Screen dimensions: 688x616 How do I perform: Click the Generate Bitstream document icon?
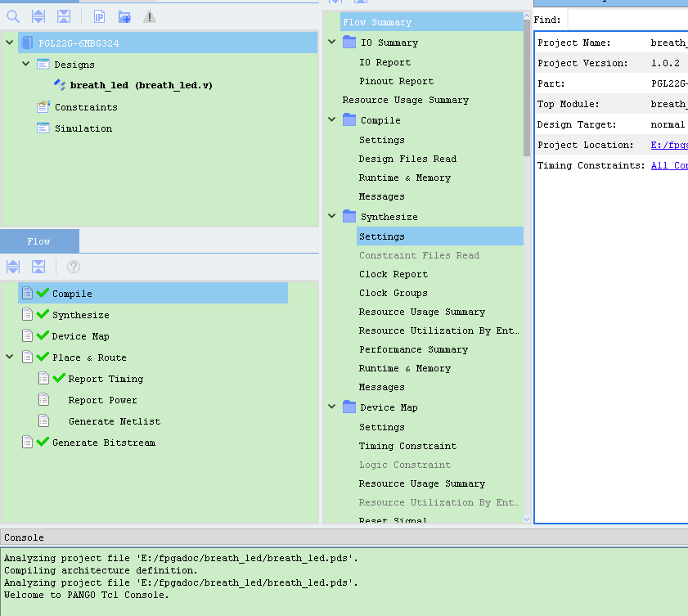coord(27,442)
